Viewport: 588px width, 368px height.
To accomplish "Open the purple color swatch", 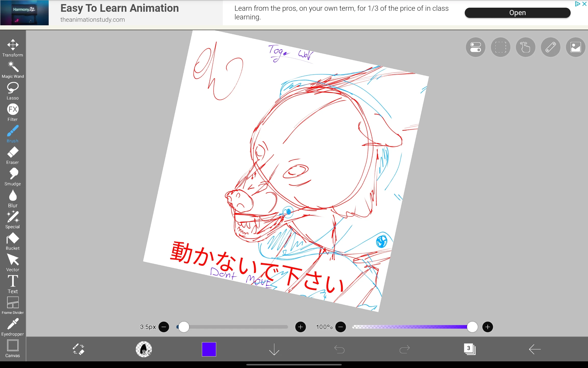I will (x=209, y=349).
